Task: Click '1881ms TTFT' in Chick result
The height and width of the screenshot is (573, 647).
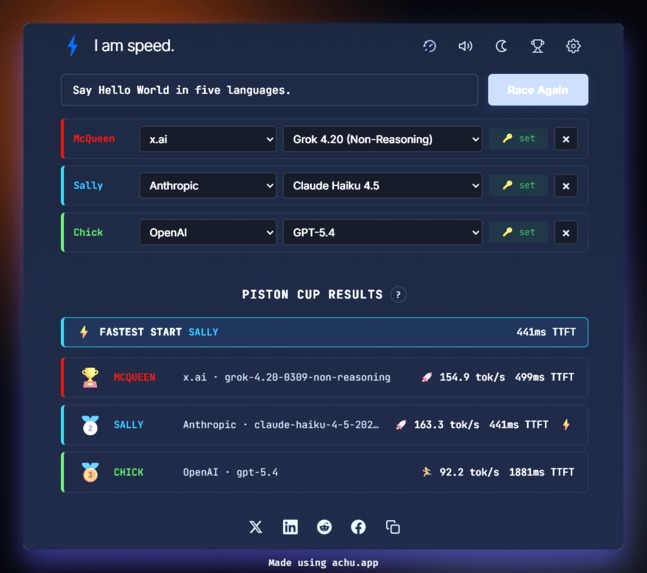Action: click(541, 472)
